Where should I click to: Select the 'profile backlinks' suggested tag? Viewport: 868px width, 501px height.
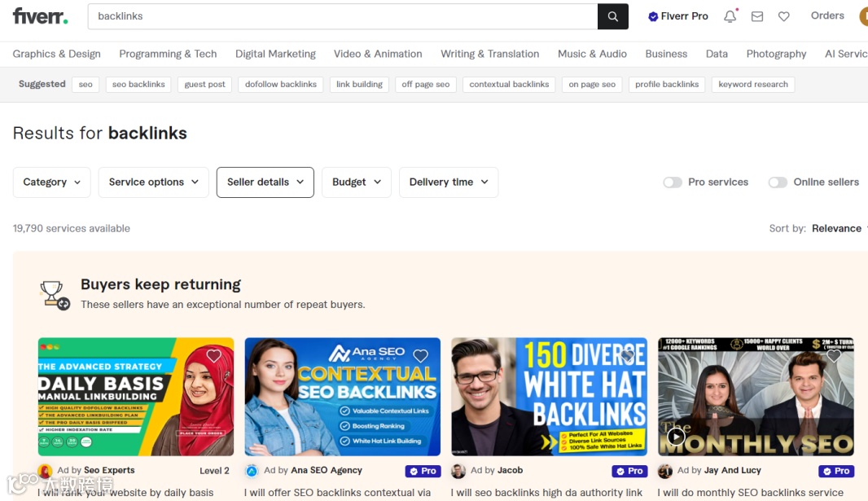[x=667, y=84]
